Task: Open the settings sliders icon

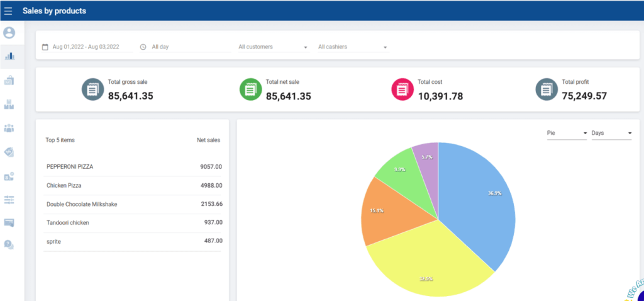Action: click(9, 200)
